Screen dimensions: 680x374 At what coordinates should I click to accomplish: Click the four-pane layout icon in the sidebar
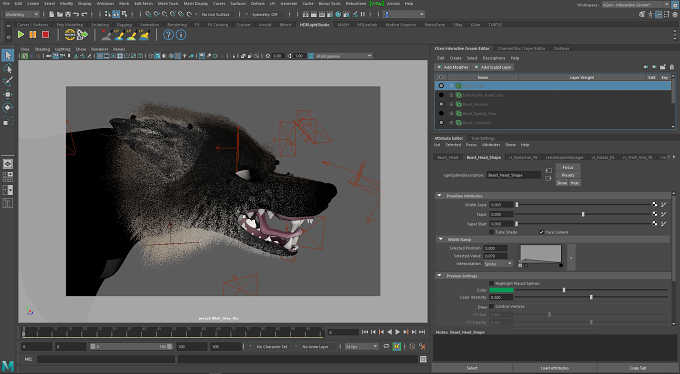(x=8, y=177)
